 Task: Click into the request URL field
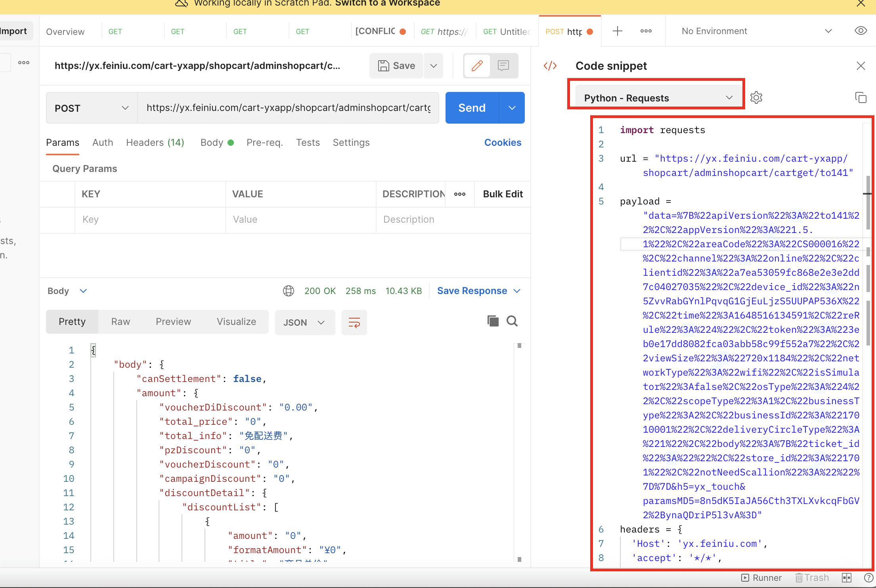289,108
